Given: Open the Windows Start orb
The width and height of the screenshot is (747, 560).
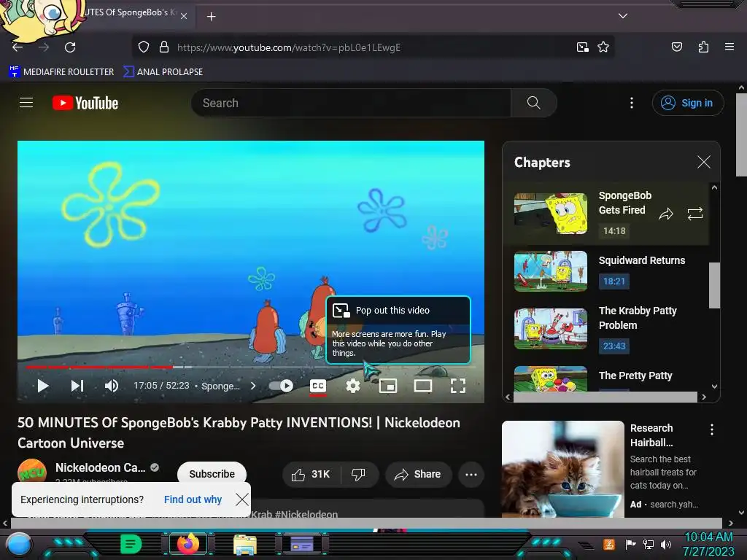Looking at the screenshot, I should [18, 544].
